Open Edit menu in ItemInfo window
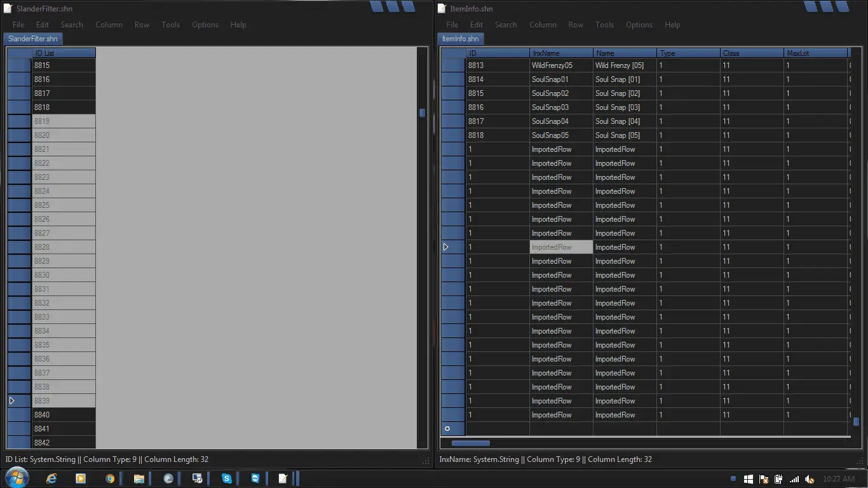This screenshot has width=868, height=488. point(477,25)
